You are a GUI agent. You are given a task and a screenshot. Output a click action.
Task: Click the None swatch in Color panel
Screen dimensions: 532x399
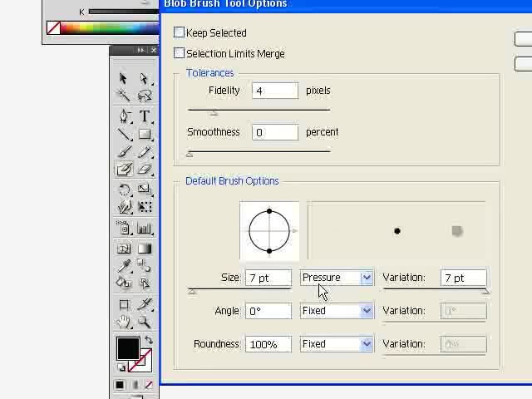click(x=53, y=27)
